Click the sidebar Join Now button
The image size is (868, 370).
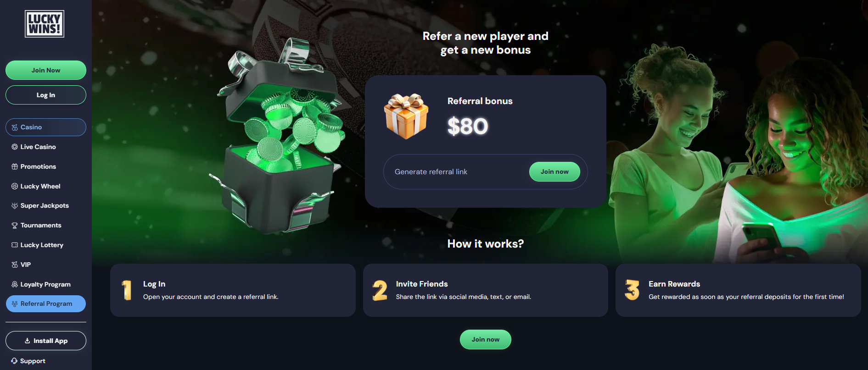(46, 70)
